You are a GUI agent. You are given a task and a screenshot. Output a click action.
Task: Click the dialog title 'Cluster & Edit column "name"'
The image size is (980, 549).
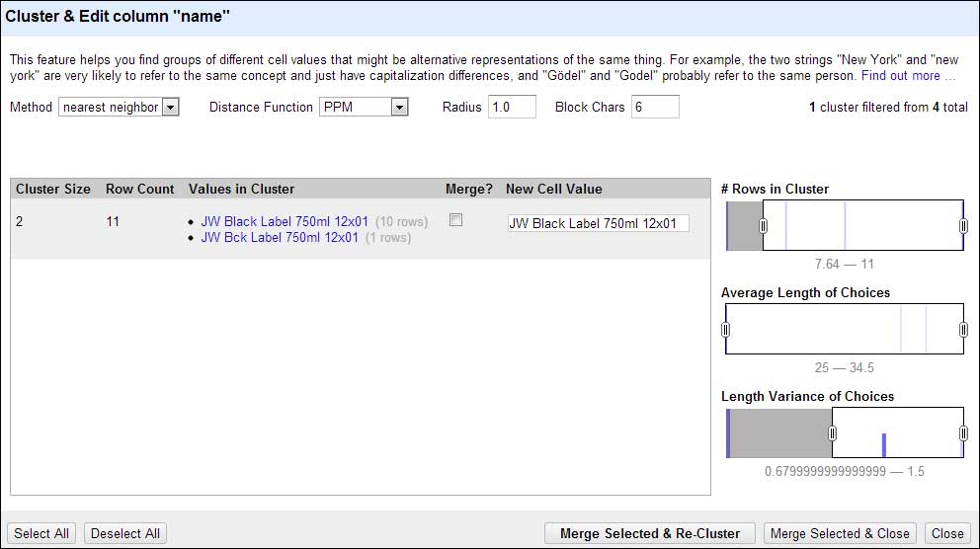118,16
